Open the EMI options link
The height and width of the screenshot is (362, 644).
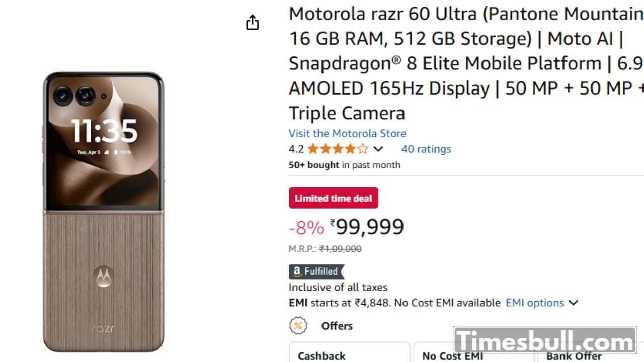tap(534, 303)
